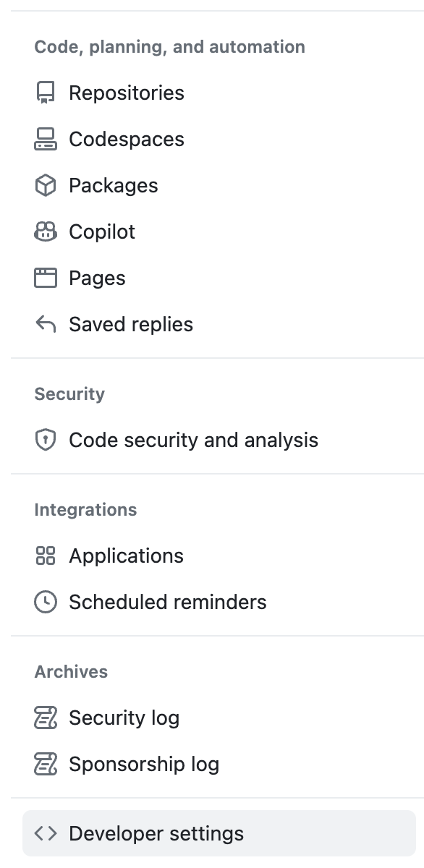
Task: Select the Security log scroll icon
Action: [x=46, y=718]
